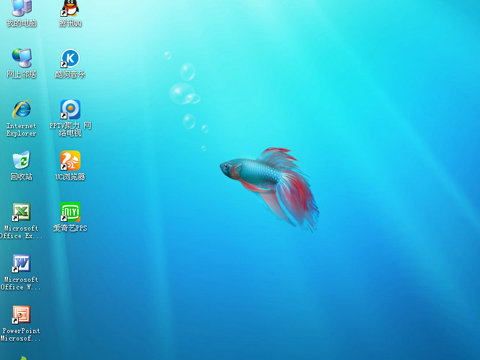Select the My Computer (我的电脑) desktop icon

coord(22,7)
